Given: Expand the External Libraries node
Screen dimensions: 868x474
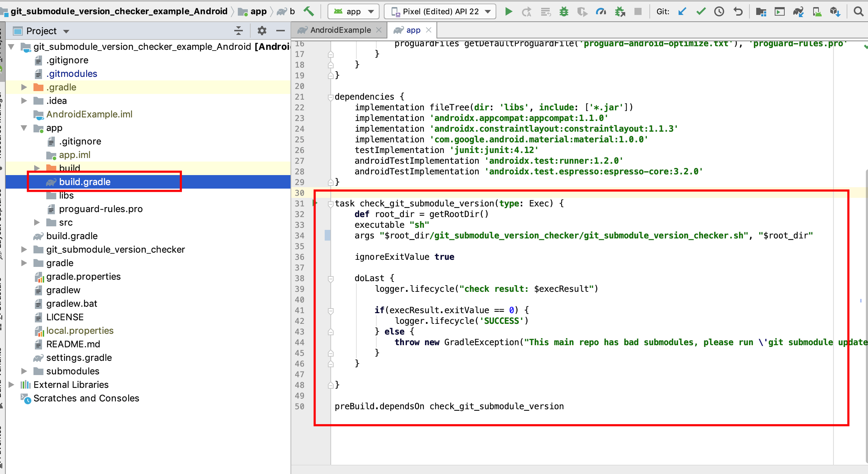Looking at the screenshot, I should 12,384.
